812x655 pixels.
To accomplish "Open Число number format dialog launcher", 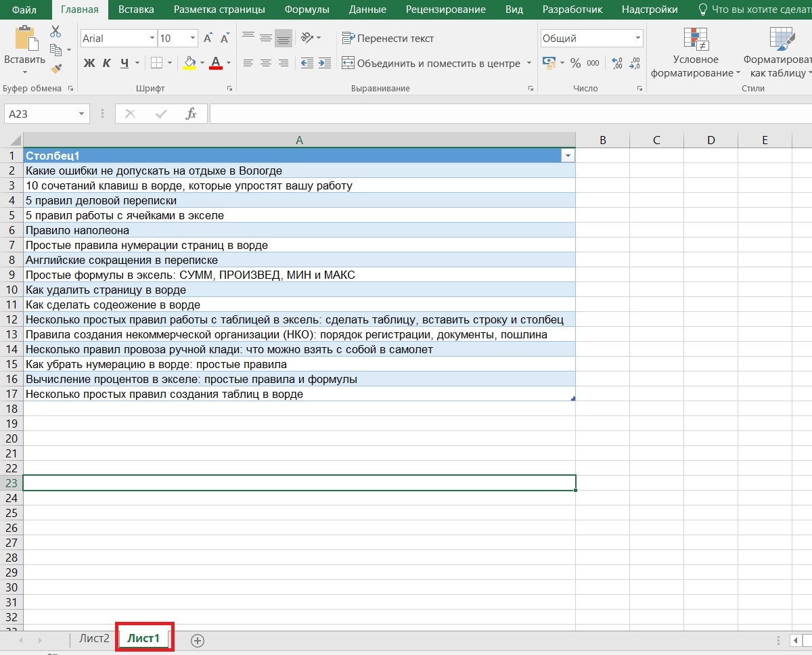I will (639, 89).
